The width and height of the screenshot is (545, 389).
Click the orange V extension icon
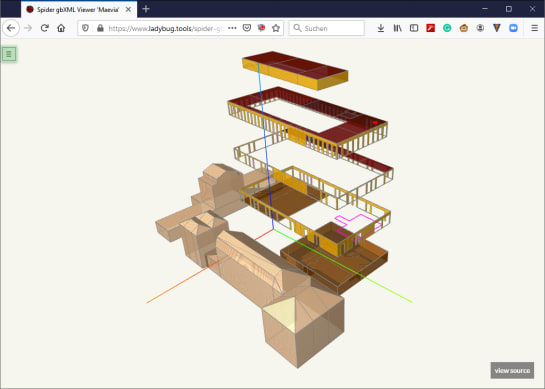point(497,28)
